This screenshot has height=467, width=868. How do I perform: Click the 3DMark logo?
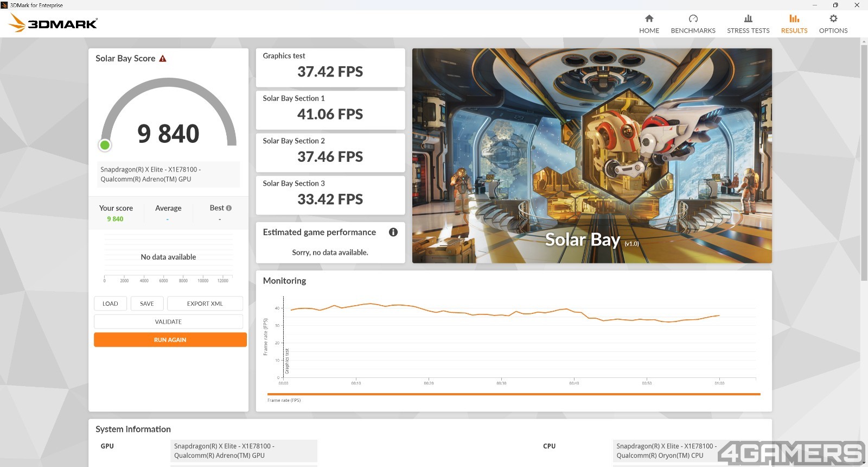coord(53,23)
